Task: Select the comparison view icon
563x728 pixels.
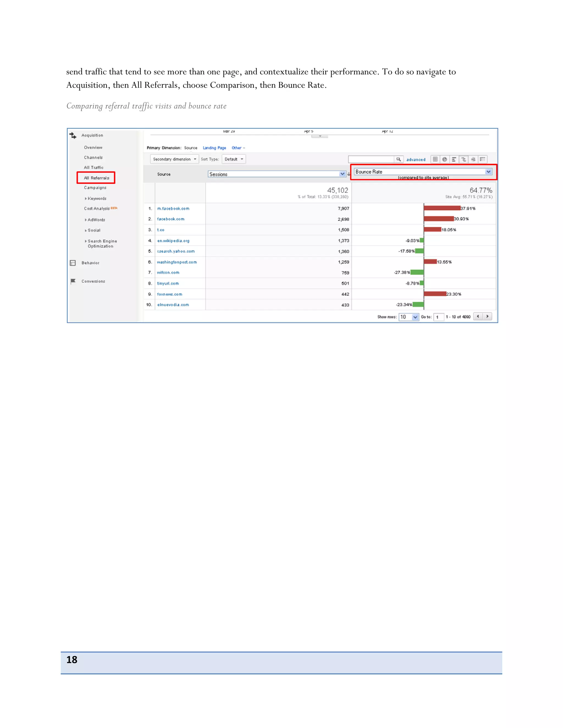Action: point(463,159)
